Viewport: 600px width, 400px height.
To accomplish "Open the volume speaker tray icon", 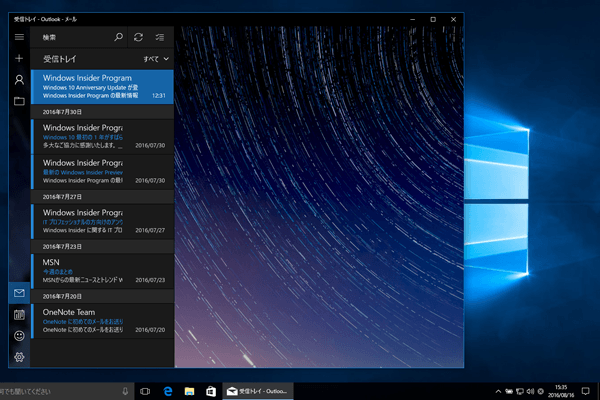I will 530,391.
